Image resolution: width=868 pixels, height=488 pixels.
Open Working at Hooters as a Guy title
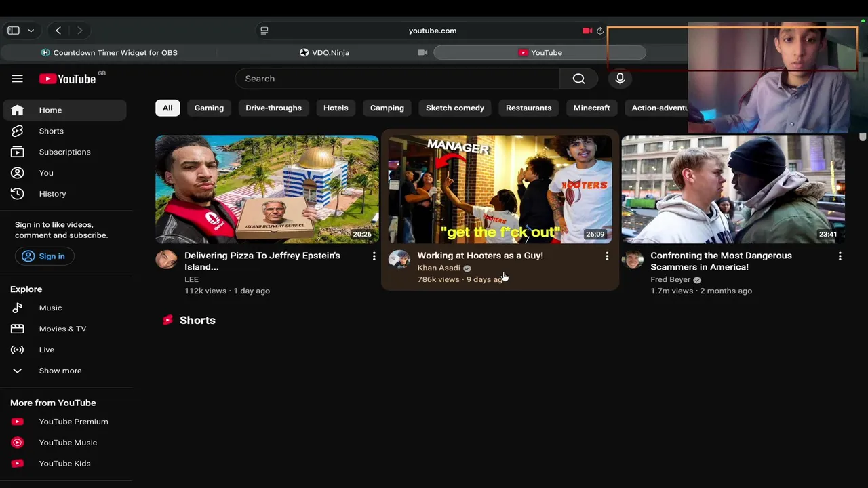click(x=480, y=256)
